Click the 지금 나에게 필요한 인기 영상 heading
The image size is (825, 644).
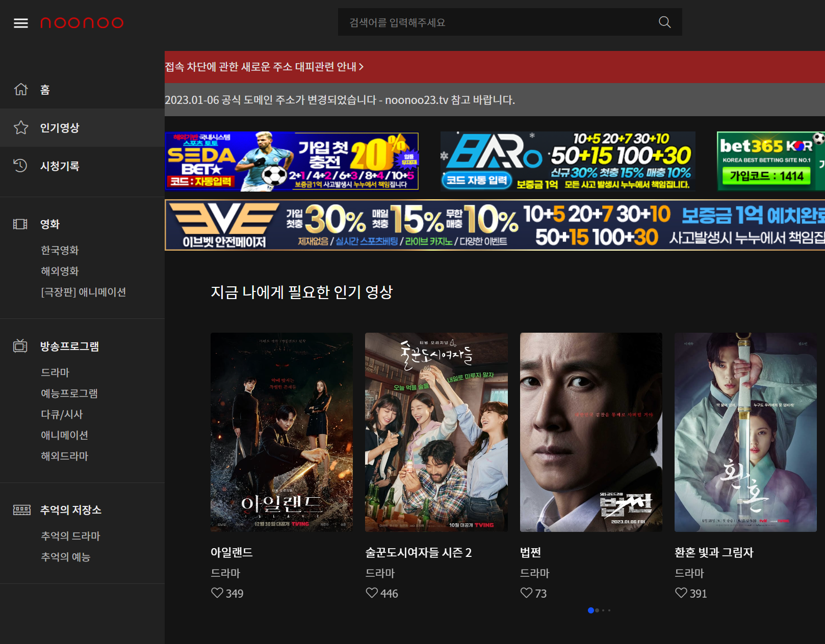click(301, 292)
